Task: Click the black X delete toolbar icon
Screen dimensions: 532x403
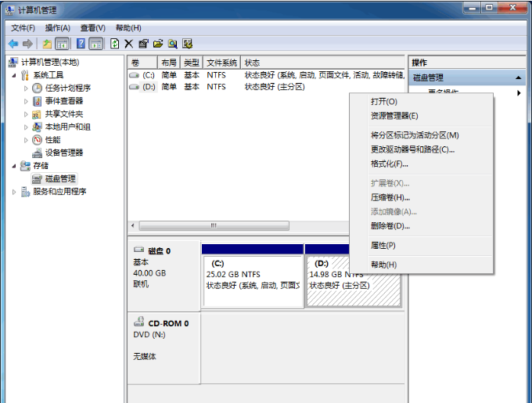Action: tap(129, 44)
